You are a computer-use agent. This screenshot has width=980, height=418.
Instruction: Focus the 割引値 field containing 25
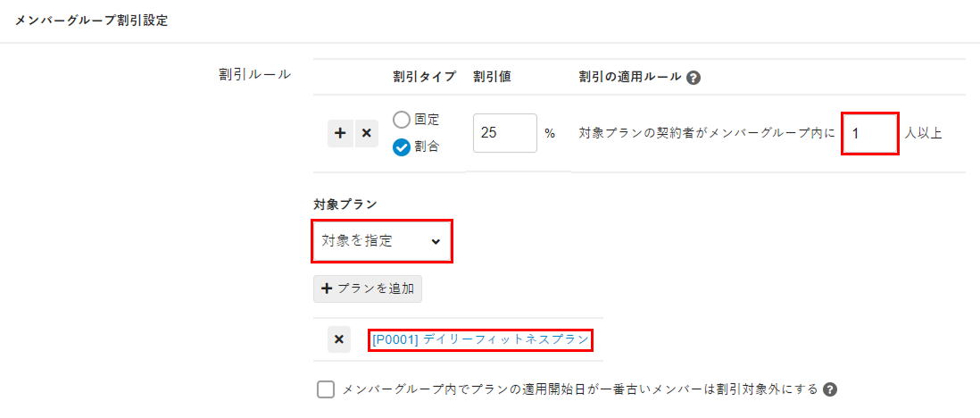coord(504,133)
